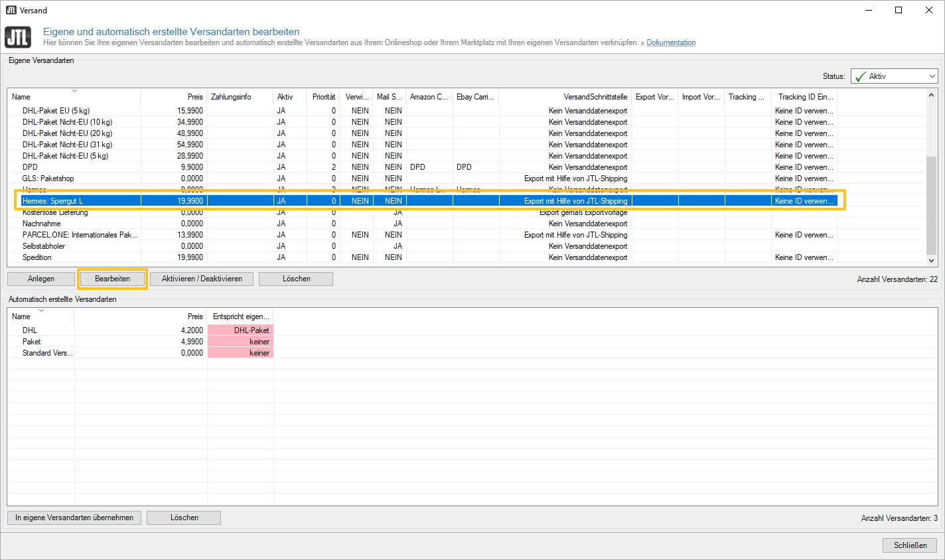The height and width of the screenshot is (560, 945).
Task: Sort upper table by Preis column
Action: tap(194, 97)
